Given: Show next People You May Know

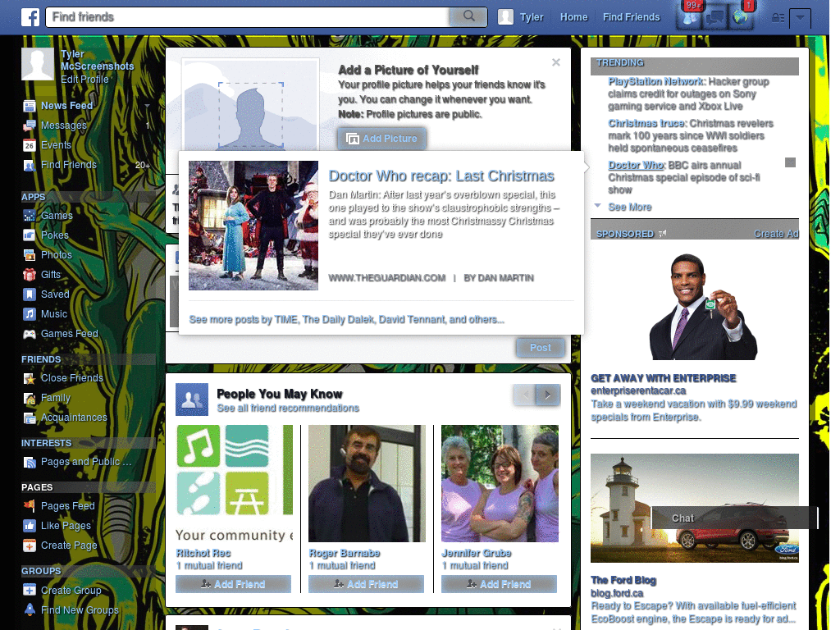Looking at the screenshot, I should [548, 395].
